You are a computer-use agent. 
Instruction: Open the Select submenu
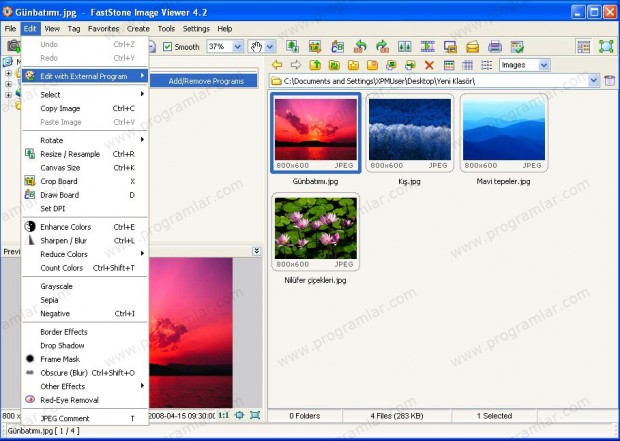pyautogui.click(x=85, y=95)
